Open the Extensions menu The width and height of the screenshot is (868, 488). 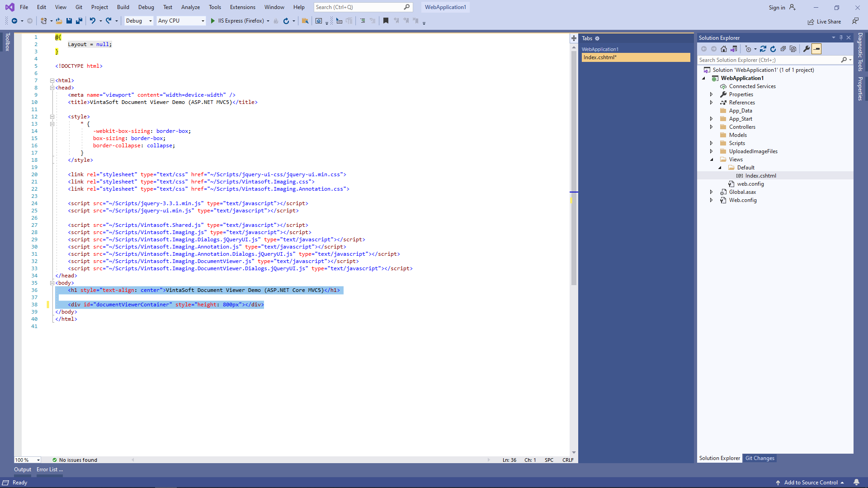click(242, 7)
